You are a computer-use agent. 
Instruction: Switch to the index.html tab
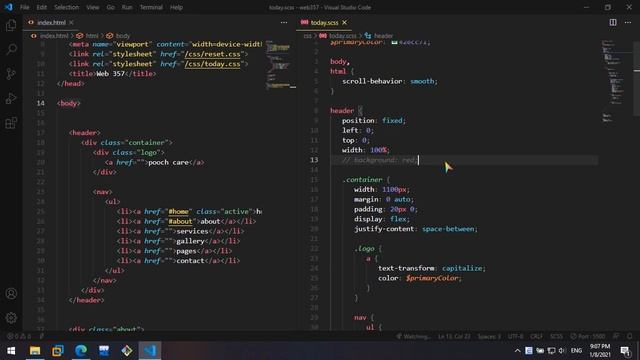pos(51,22)
